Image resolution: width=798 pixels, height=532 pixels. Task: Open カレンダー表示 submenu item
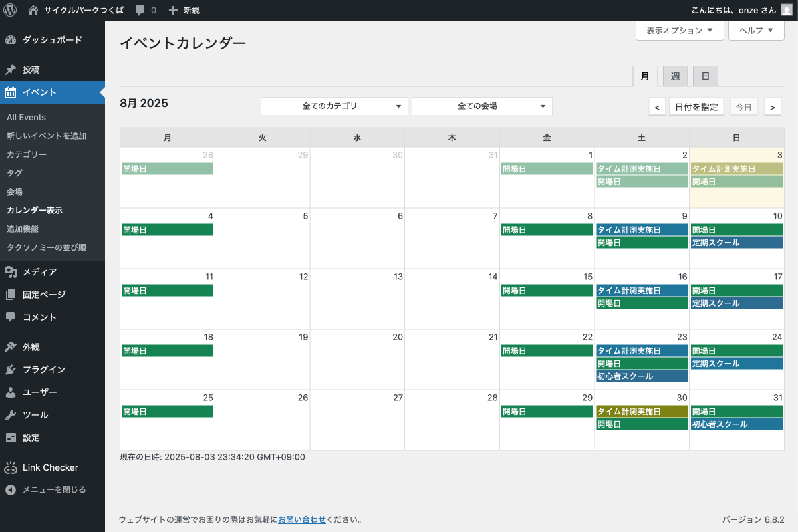pos(35,210)
